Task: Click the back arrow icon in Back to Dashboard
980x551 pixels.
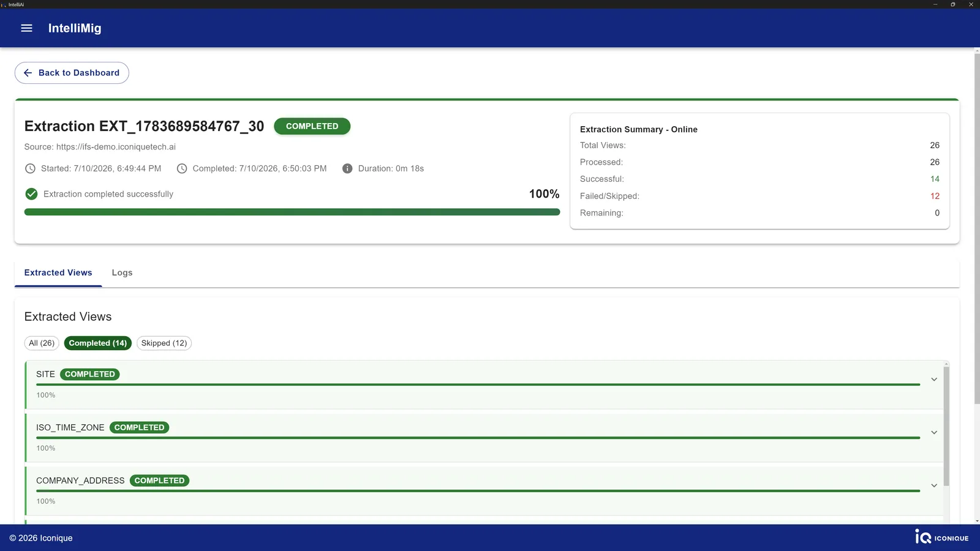Action: (x=28, y=73)
